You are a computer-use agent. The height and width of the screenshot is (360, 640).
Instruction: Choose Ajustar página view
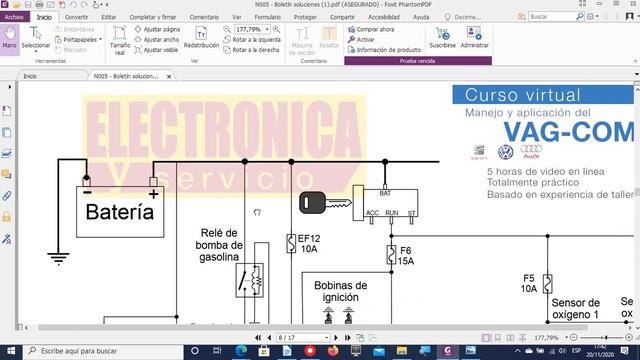tap(157, 29)
